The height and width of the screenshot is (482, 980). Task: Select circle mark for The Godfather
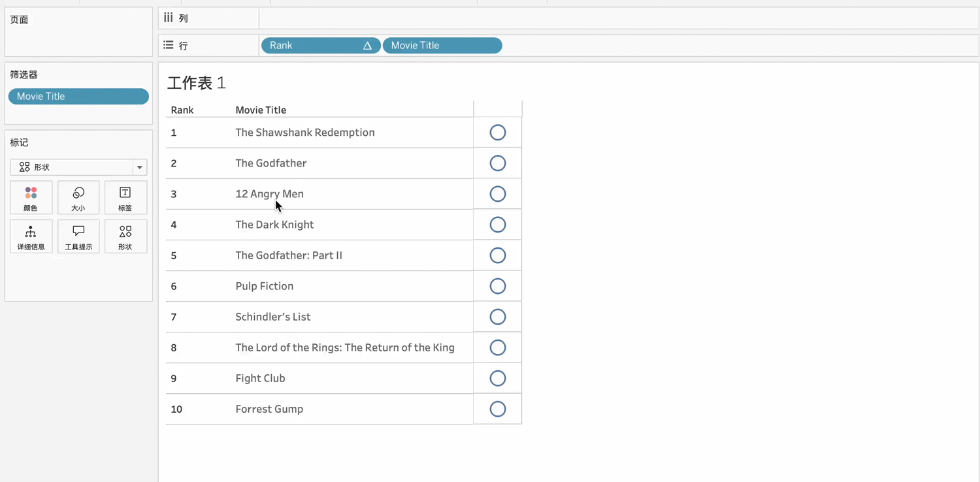point(498,163)
